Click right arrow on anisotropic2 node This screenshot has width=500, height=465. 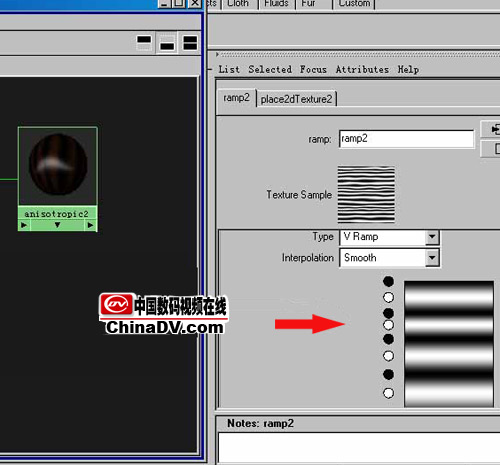pyautogui.click(x=90, y=225)
